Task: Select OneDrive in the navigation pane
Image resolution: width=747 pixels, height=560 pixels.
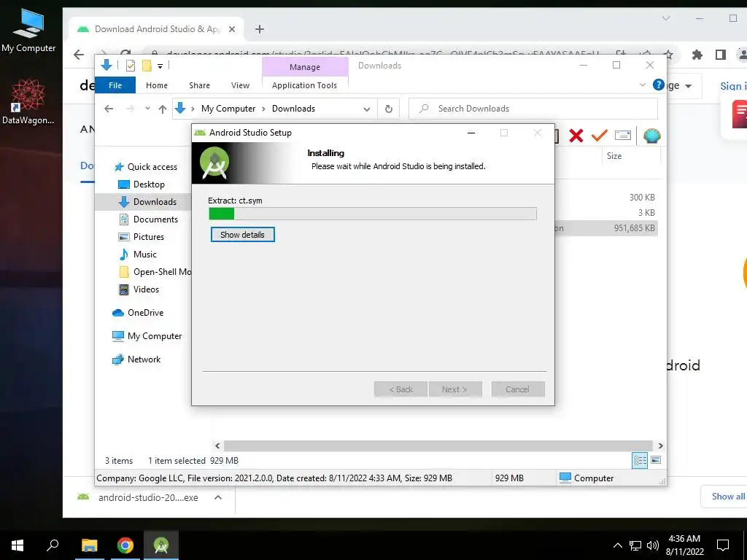Action: 138,313
